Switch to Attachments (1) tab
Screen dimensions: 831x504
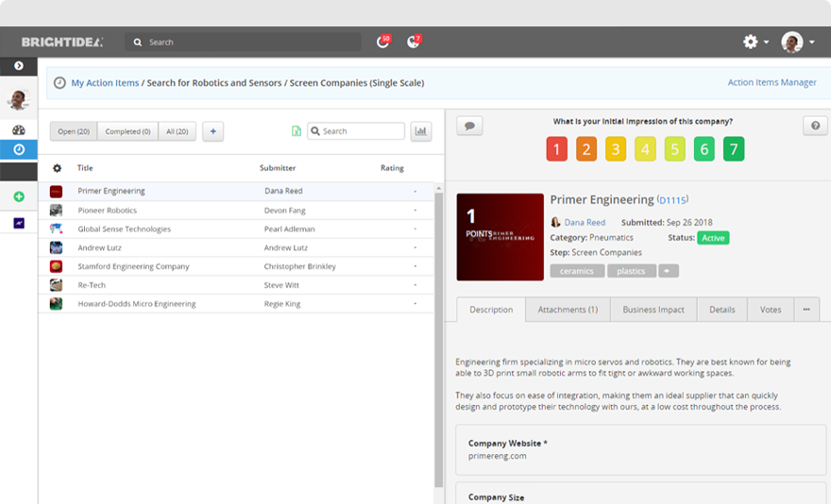pyautogui.click(x=568, y=310)
